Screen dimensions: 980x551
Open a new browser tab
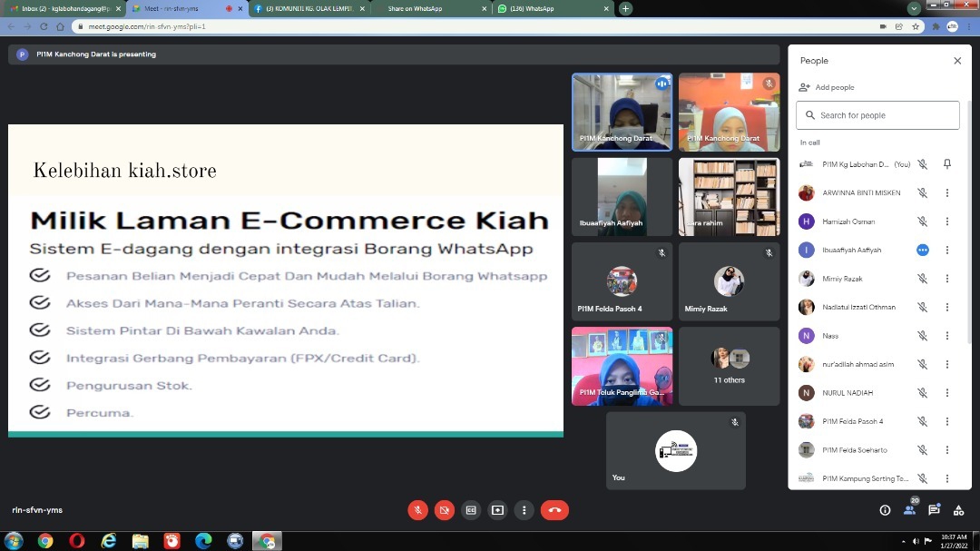pyautogui.click(x=625, y=9)
